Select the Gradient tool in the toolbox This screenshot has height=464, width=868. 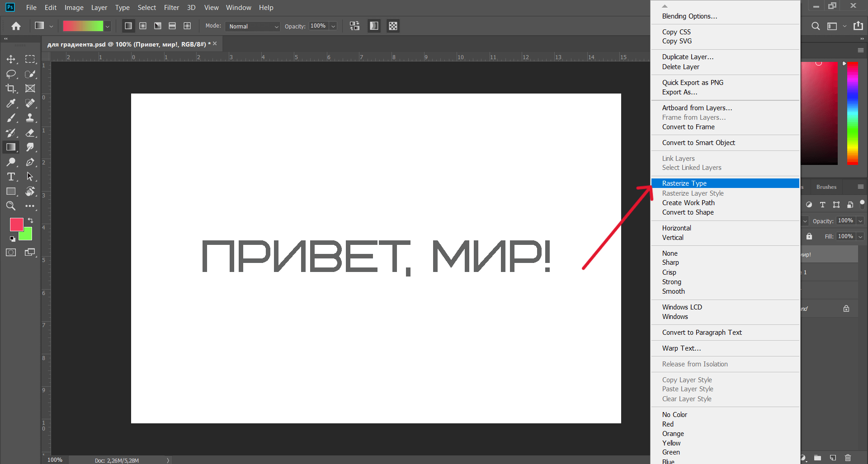11,147
